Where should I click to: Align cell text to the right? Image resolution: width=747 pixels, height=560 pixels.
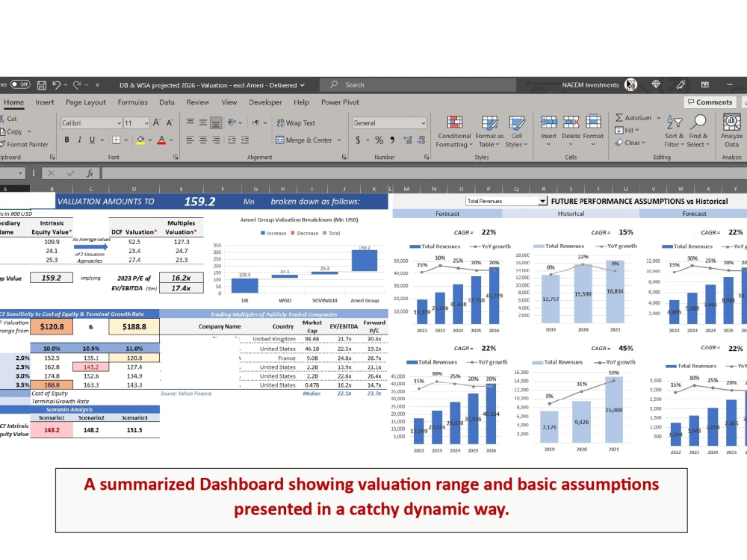click(x=216, y=140)
